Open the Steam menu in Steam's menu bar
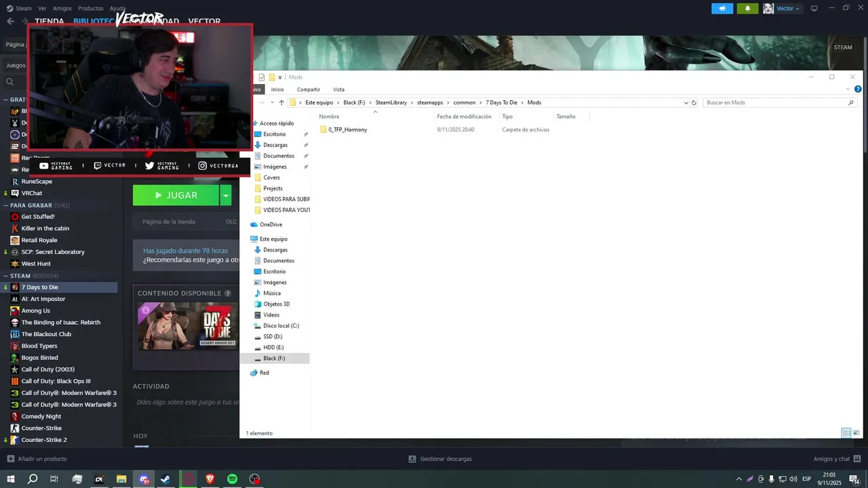 [20, 8]
